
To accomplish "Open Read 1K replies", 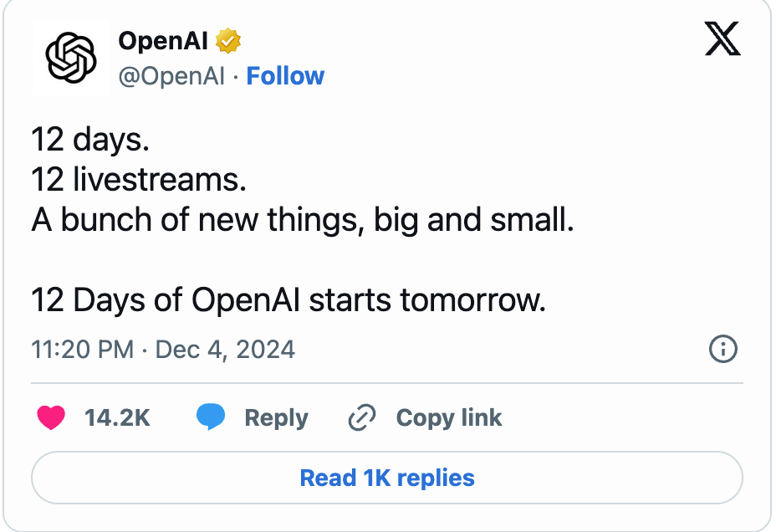I will [x=387, y=478].
